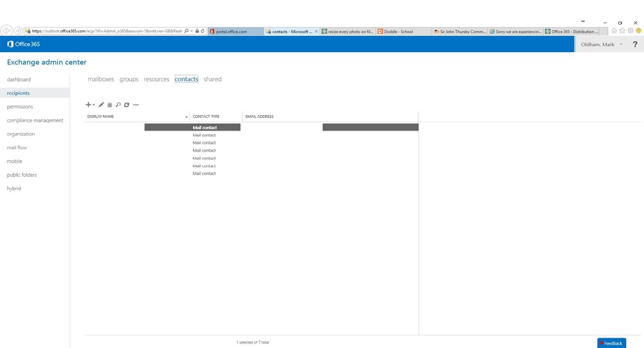Switch to the mailboxes tab
The height and width of the screenshot is (348, 644).
[x=100, y=79]
